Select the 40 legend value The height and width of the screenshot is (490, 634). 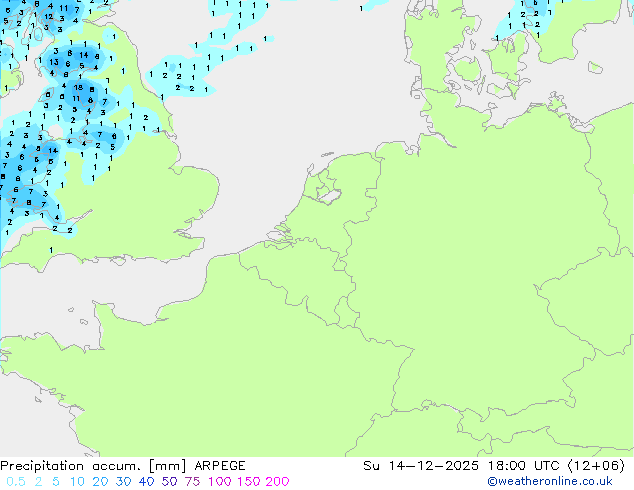[146, 482]
